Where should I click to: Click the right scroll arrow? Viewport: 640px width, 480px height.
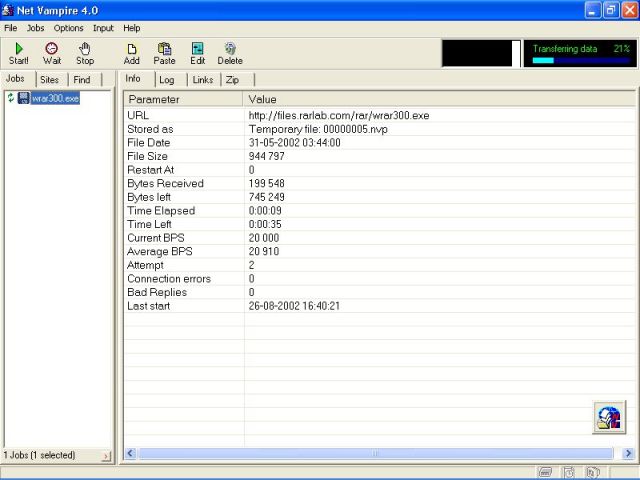628,453
